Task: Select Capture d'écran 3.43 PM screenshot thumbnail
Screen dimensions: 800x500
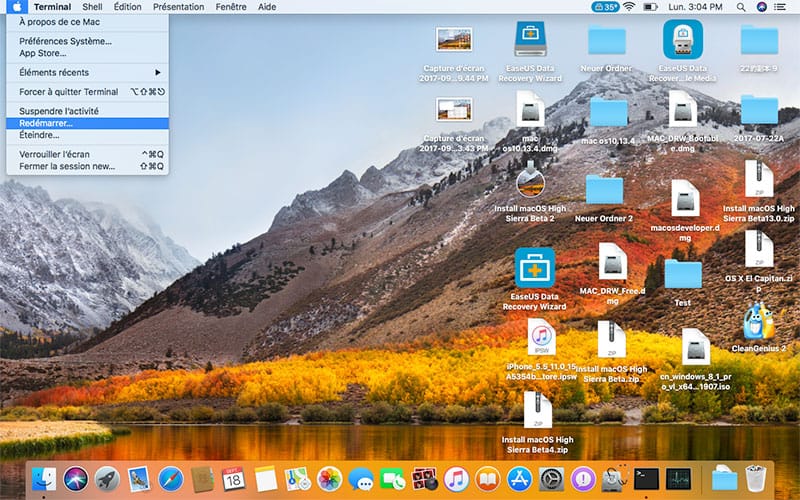Action: (x=454, y=109)
